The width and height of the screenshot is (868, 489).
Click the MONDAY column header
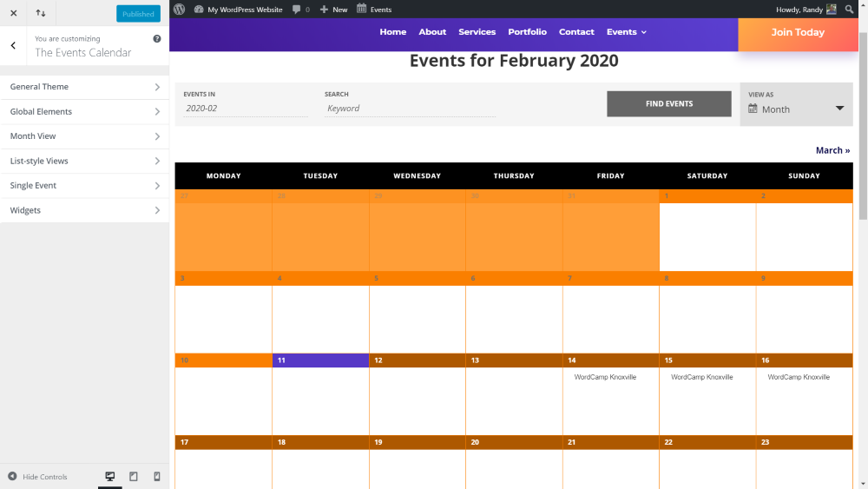(x=224, y=176)
